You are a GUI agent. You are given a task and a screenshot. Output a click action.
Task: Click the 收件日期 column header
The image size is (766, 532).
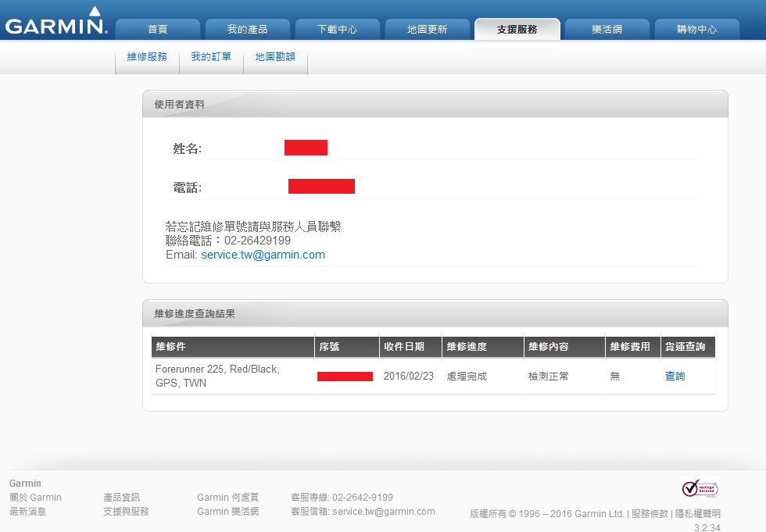[411, 347]
